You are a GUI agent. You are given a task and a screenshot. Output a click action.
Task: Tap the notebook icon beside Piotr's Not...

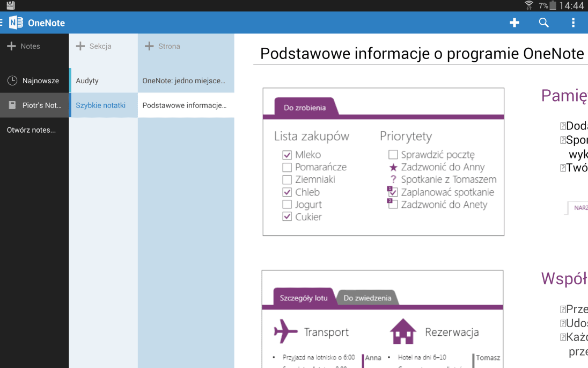[12, 105]
